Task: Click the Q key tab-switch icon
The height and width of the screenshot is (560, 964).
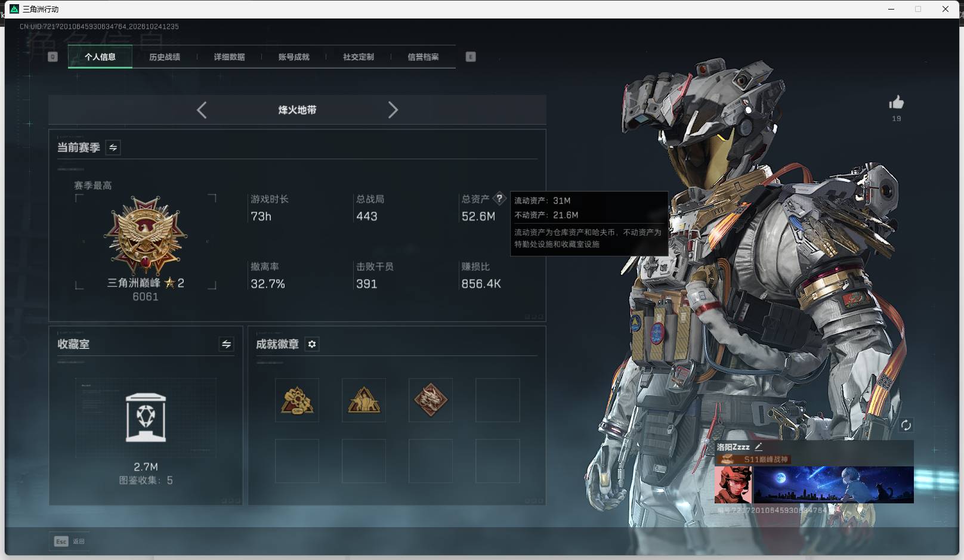Action: (52, 57)
